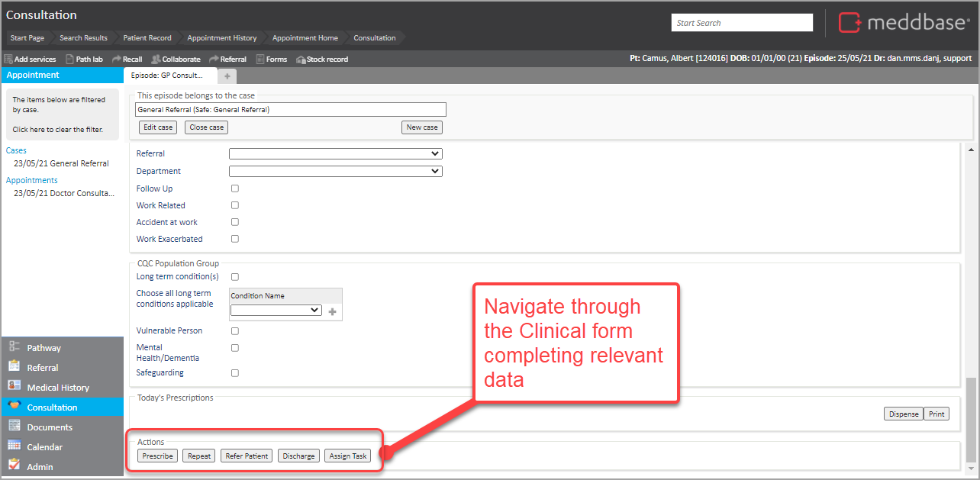The image size is (980, 480).
Task: Add condition with the plus icon
Action: point(332,311)
